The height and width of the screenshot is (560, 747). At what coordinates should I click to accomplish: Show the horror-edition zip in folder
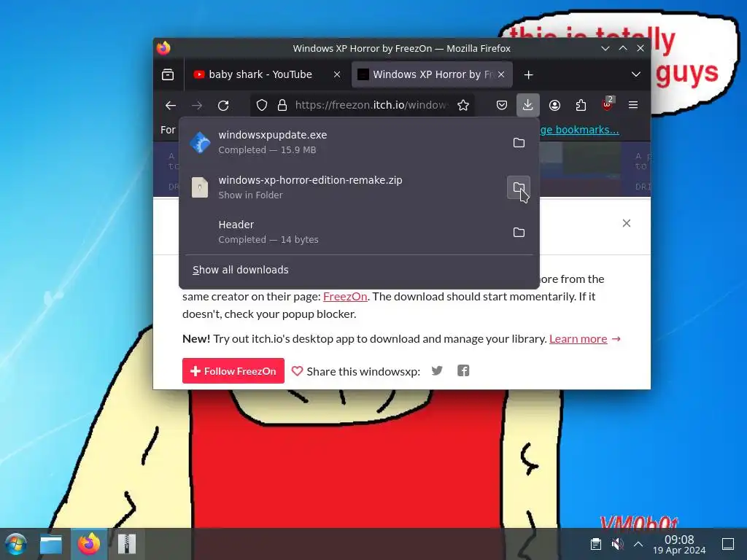[519, 187]
